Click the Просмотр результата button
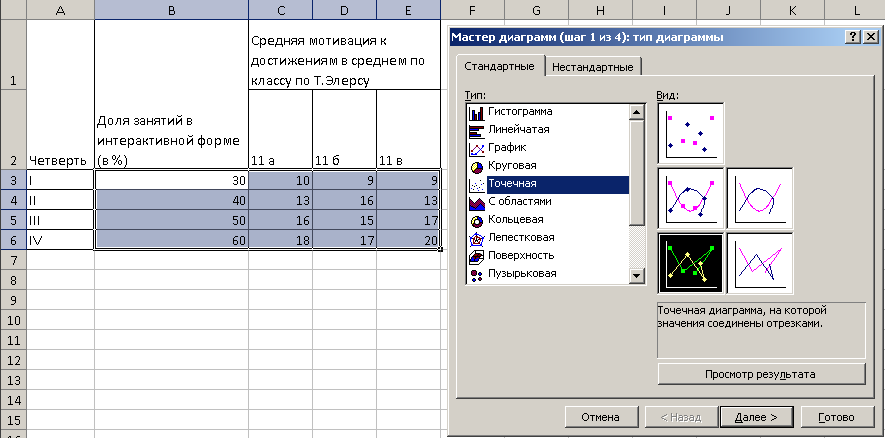This screenshot has height=438, width=885. point(761,374)
